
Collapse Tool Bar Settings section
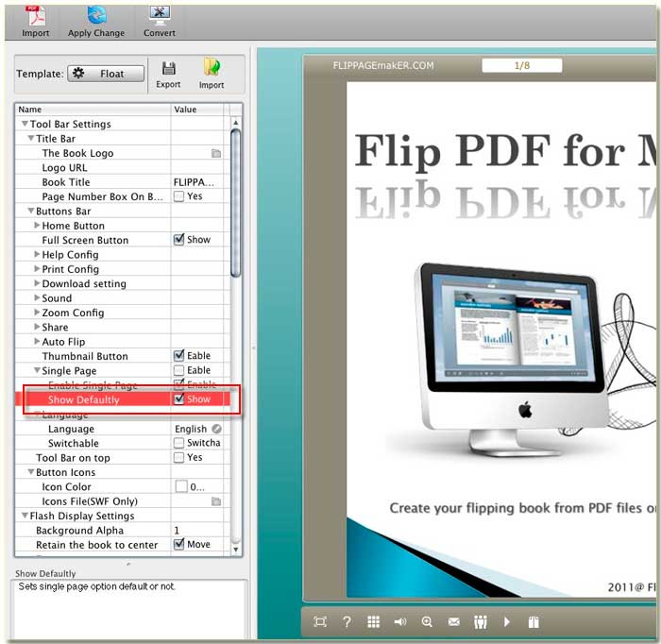point(25,124)
